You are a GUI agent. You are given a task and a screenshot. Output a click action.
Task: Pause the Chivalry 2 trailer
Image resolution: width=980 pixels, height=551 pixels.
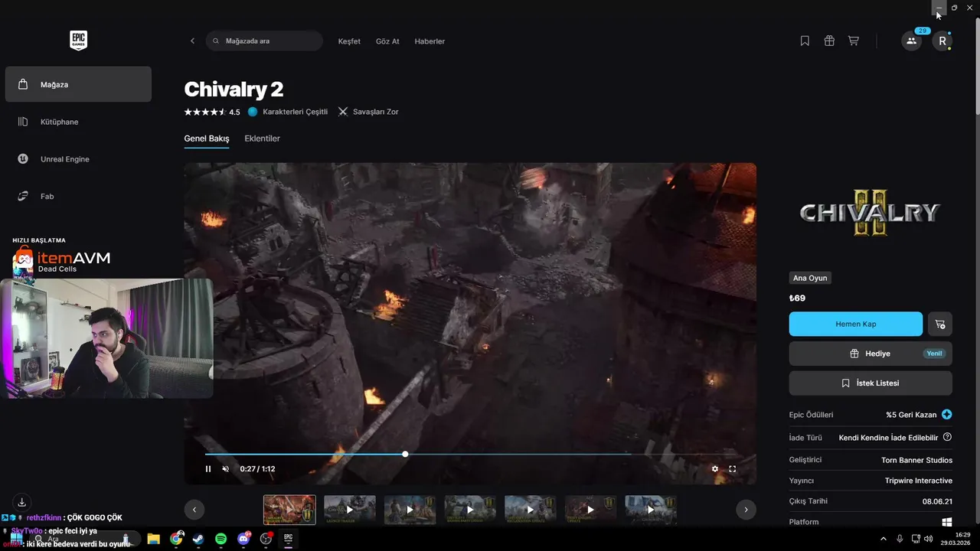[x=208, y=469]
